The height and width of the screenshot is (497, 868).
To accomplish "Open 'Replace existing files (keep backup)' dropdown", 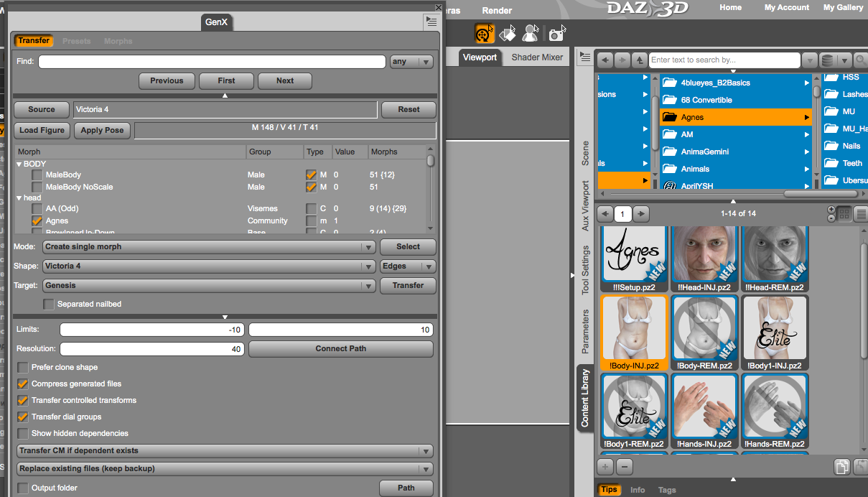I will click(x=225, y=468).
